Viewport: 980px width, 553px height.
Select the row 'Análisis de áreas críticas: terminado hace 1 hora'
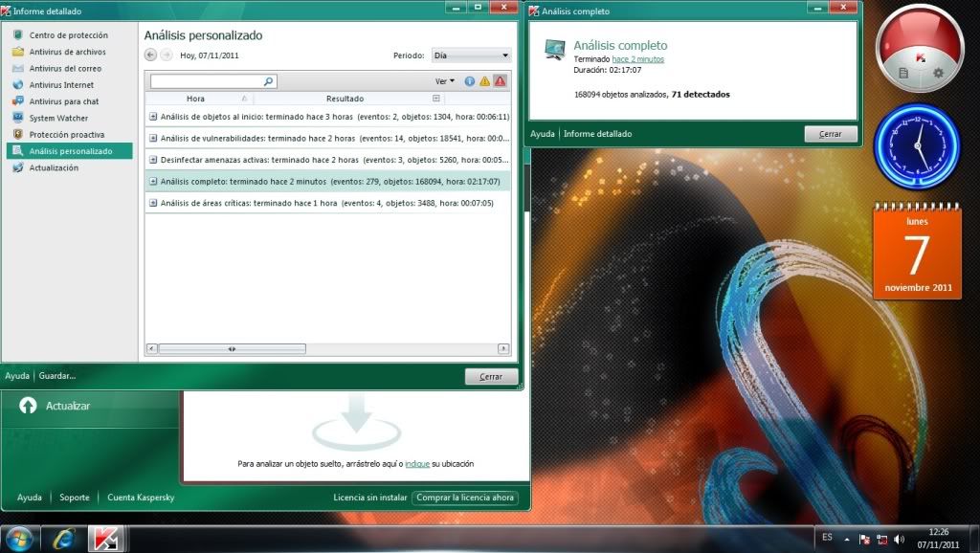click(327, 203)
